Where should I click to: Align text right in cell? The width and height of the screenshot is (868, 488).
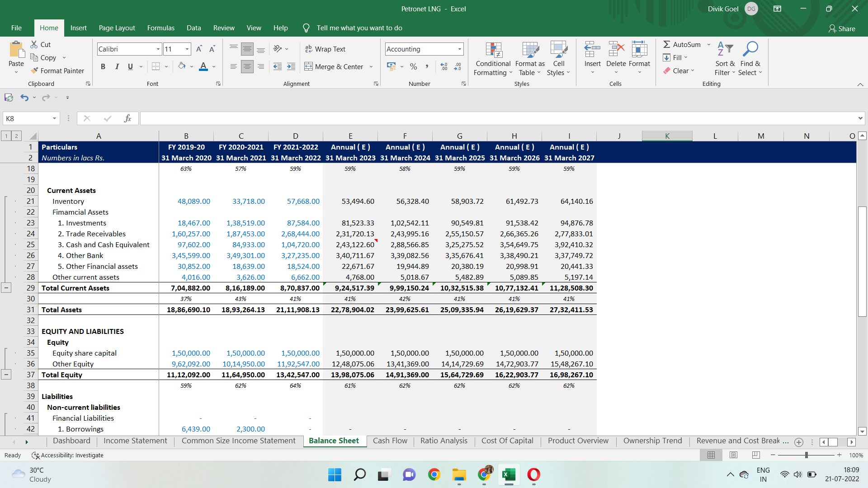[x=261, y=66]
